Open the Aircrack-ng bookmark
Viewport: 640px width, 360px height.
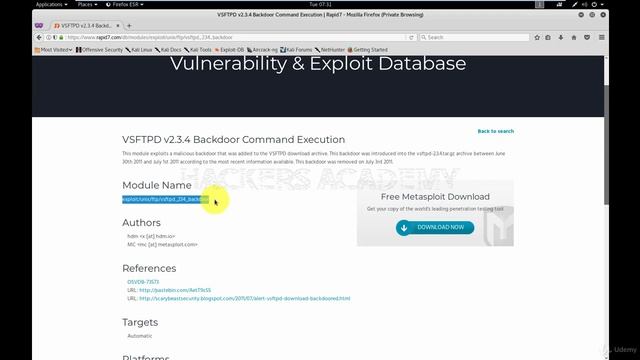262,50
